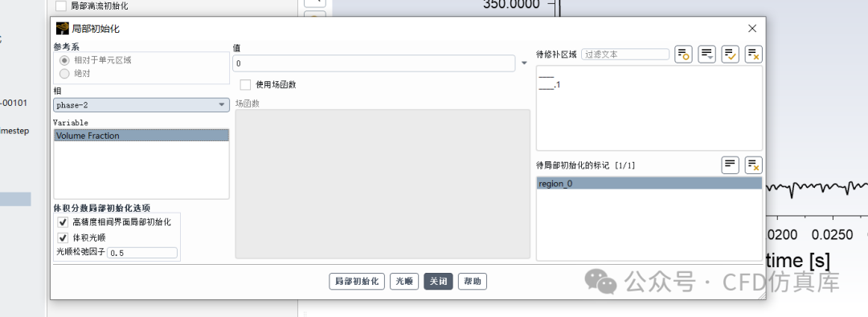The height and width of the screenshot is (317, 868).
Task: Click the 光顺松弛因子 field with 0.5
Action: coord(141,253)
